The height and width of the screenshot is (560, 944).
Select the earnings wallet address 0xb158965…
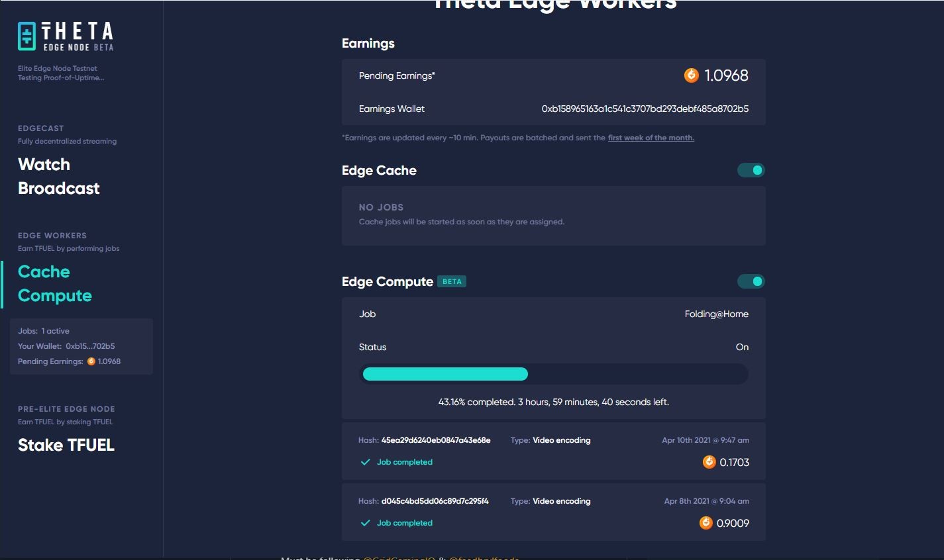point(645,109)
